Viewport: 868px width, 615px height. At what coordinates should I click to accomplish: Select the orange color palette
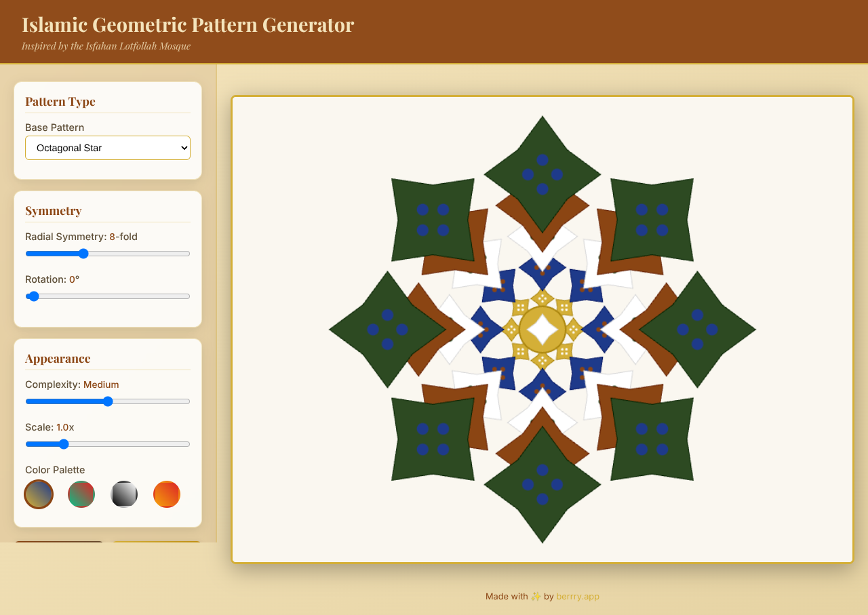coord(167,494)
